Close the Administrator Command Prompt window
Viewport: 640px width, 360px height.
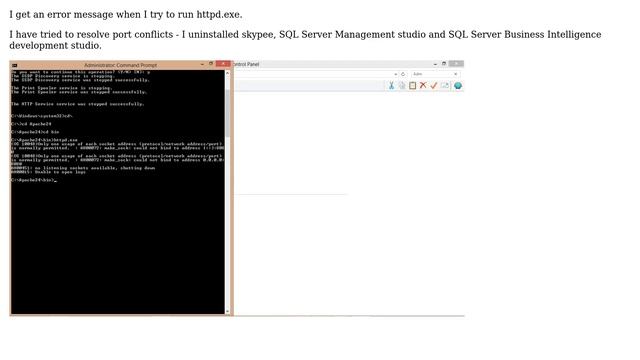(x=223, y=64)
